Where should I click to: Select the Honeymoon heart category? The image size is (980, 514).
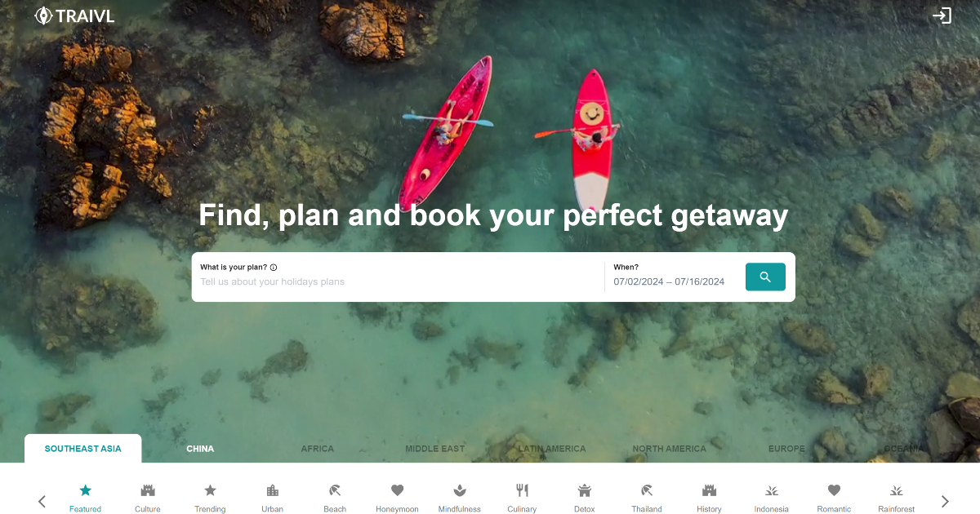397,498
